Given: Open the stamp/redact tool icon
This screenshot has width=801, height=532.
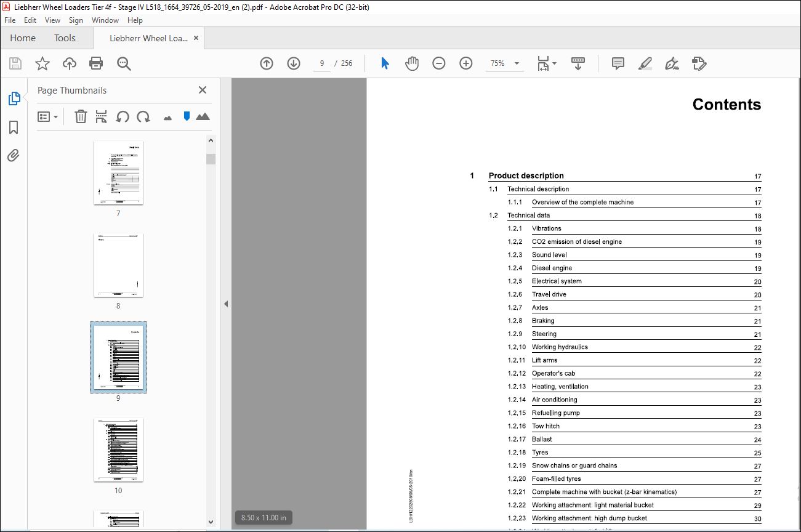Looking at the screenshot, I should click(699, 63).
